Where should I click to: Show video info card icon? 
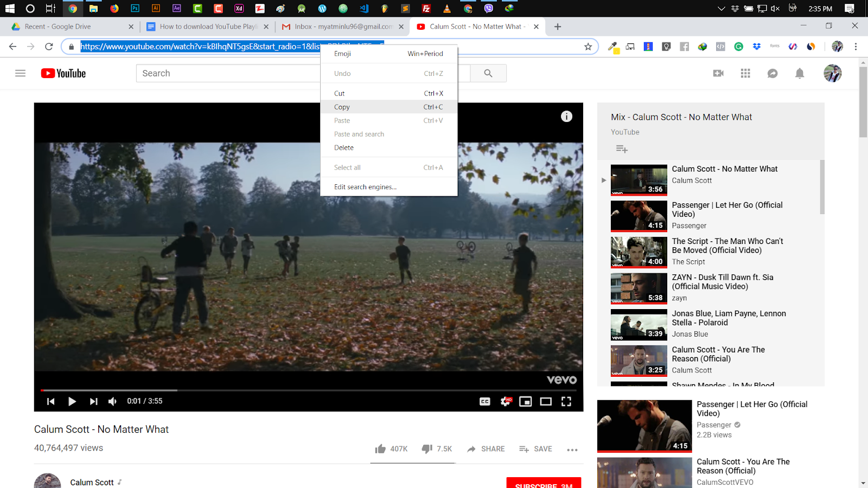coord(566,116)
